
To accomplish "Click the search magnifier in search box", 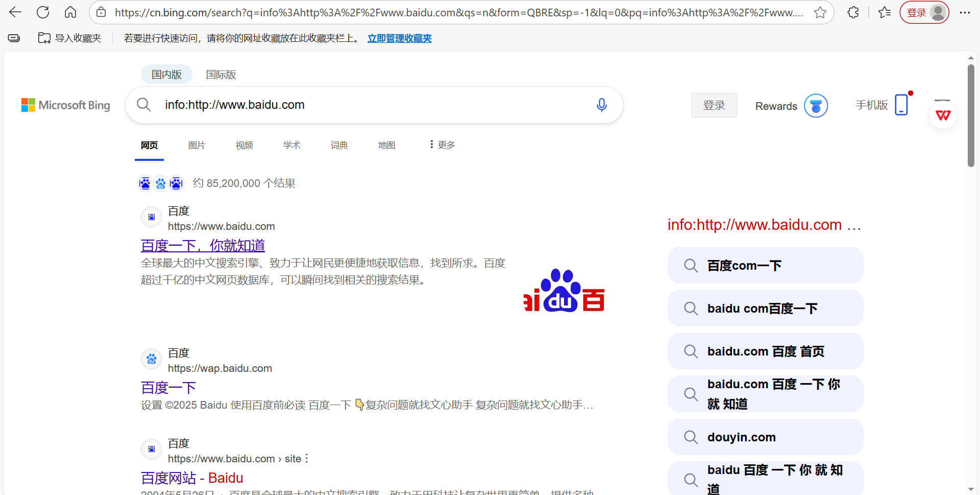I will pos(144,105).
